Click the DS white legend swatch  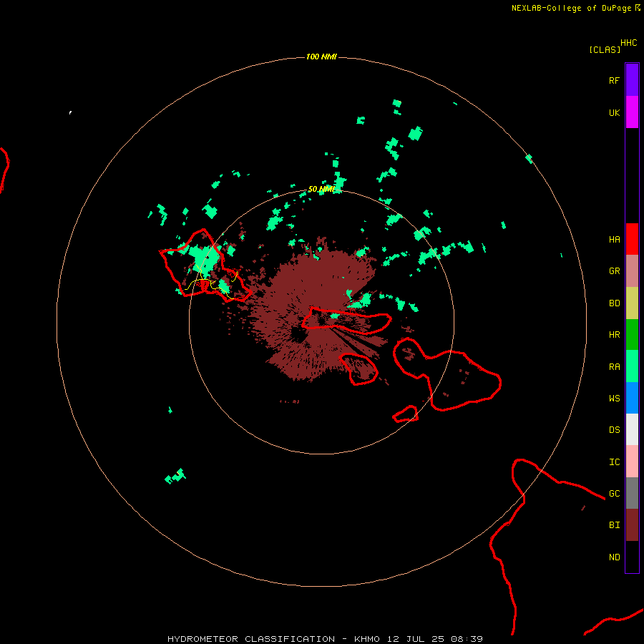[x=632, y=429]
